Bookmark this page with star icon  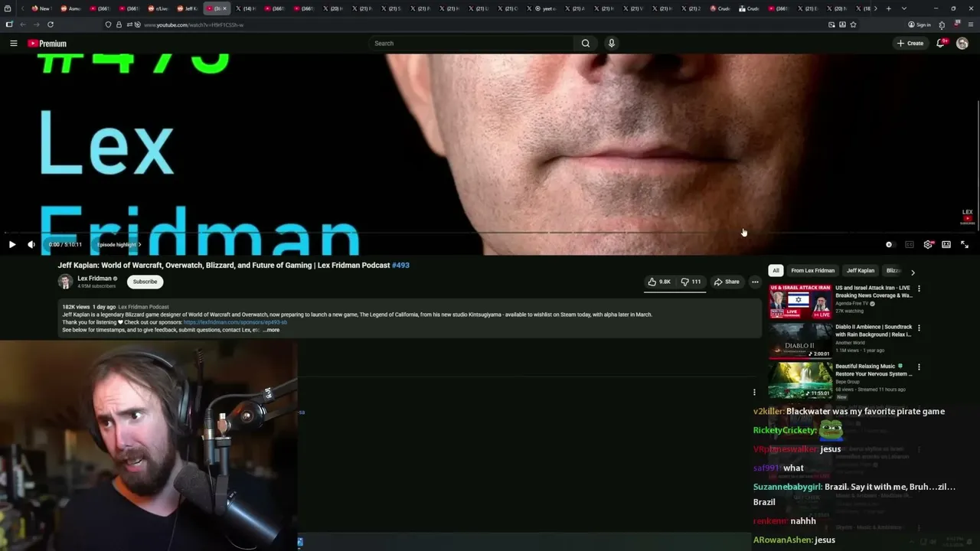click(x=853, y=24)
